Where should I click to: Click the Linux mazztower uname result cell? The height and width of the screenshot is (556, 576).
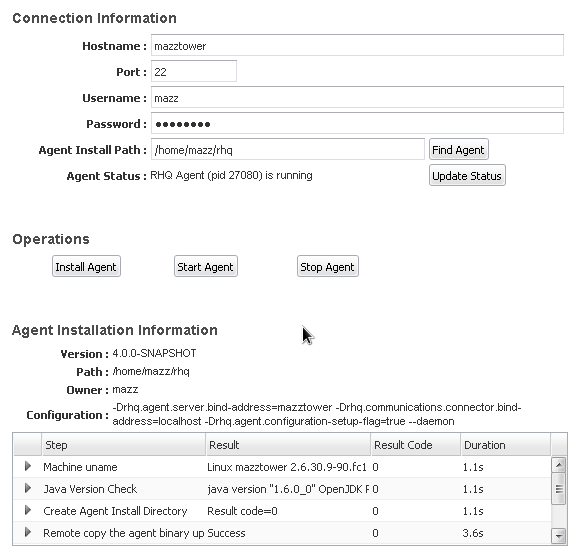(287, 467)
